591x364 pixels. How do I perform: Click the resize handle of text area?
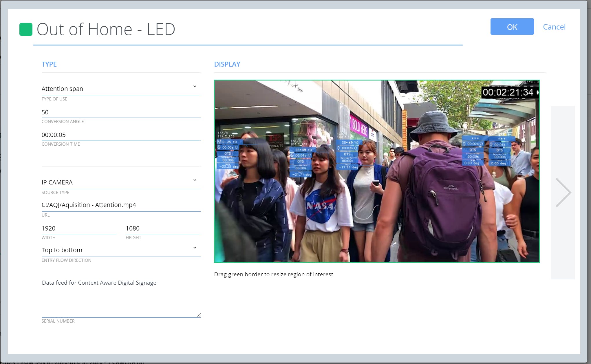pos(199,315)
